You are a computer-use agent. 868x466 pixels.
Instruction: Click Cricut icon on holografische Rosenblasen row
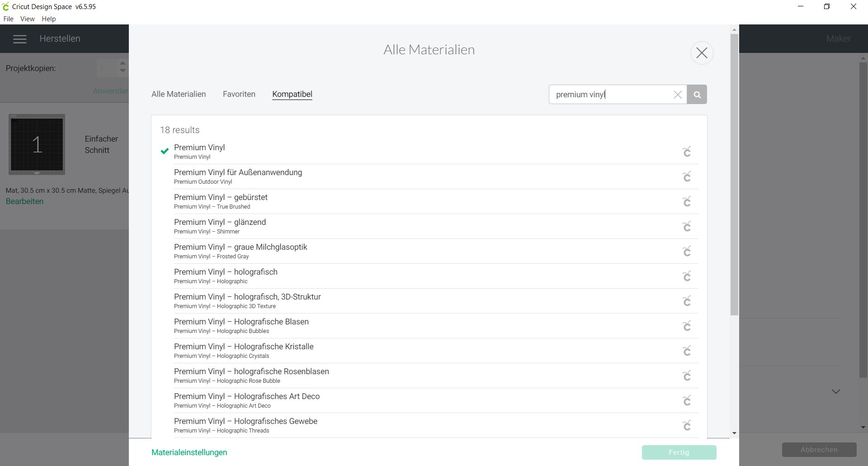687,376
